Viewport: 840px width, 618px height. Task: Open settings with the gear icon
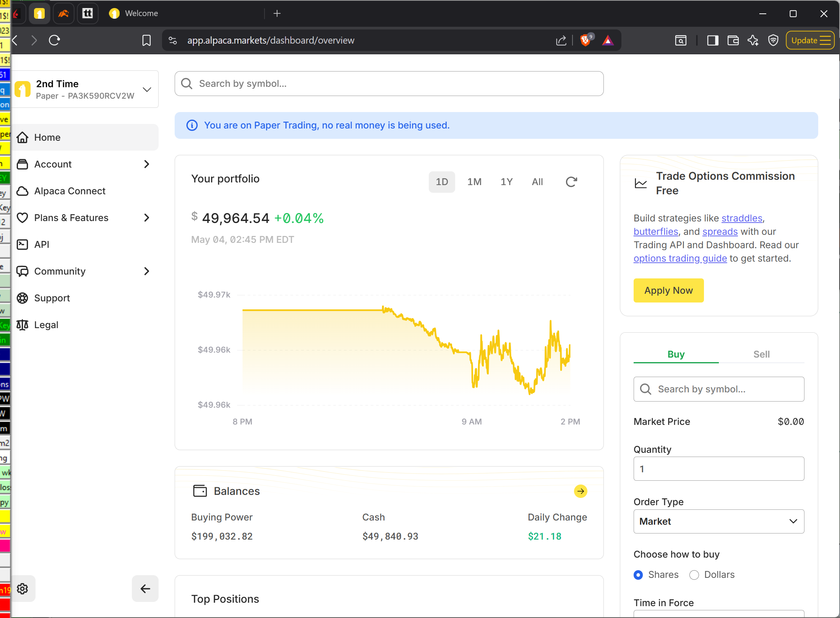[x=23, y=589]
